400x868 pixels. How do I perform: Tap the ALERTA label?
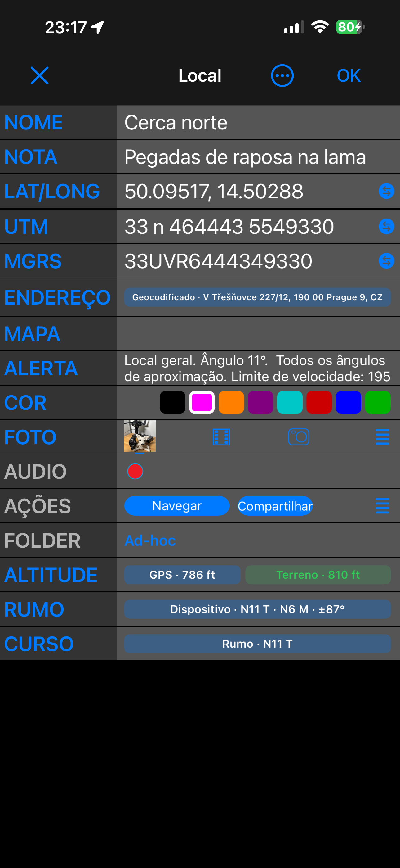tap(41, 368)
